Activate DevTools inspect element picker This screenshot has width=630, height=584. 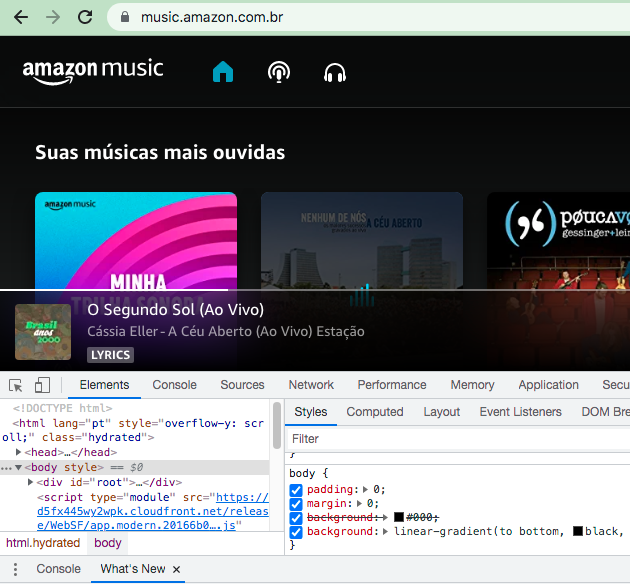tap(16, 385)
